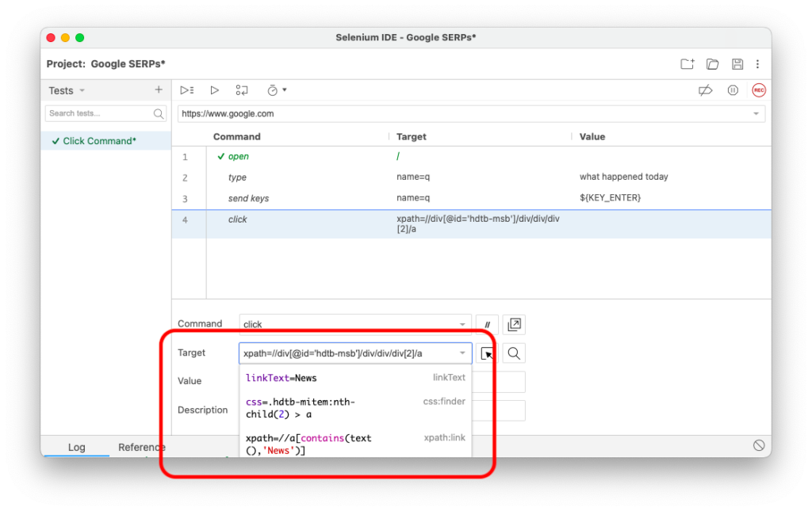Click the search tests magnifier icon
This screenshot has height=511, width=812.
159,113
